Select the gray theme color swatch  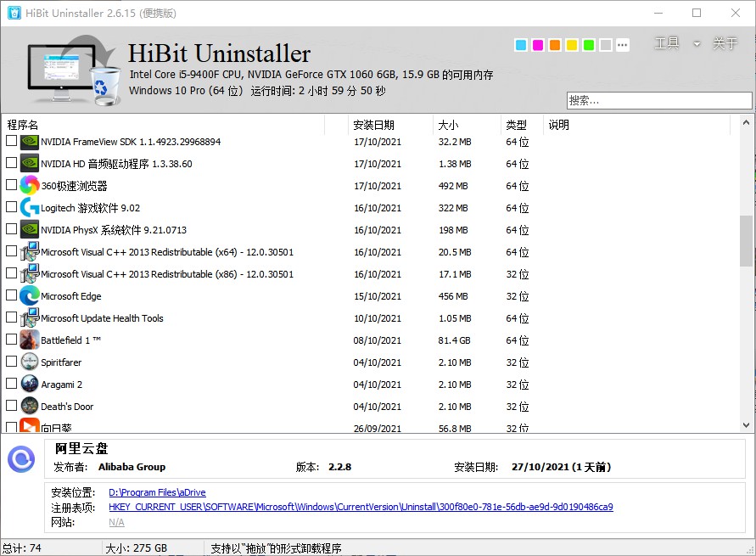[x=606, y=45]
